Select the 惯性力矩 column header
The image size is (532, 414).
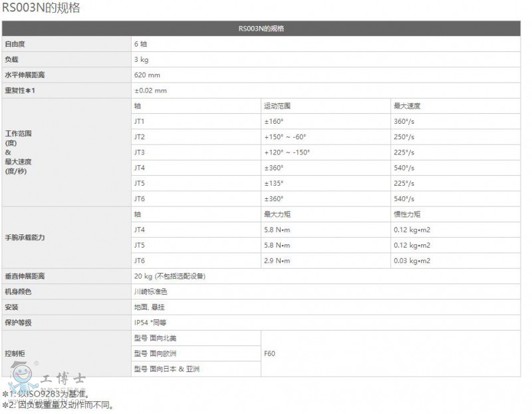pos(406,214)
